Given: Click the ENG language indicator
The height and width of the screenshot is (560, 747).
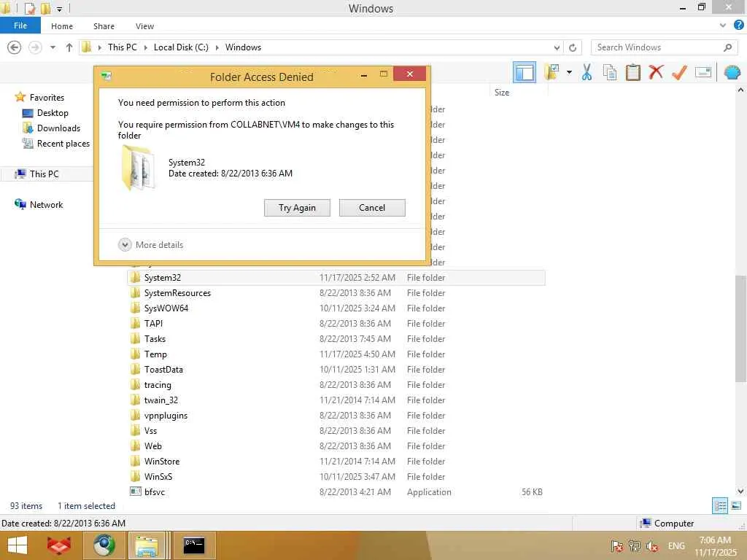Looking at the screenshot, I should coord(676,545).
